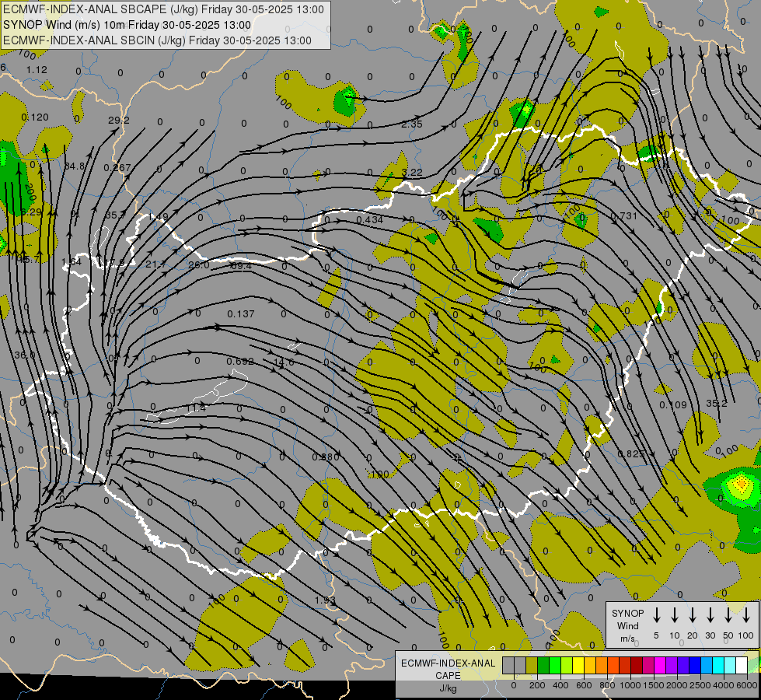Click the '35.2' value on map
The height and width of the screenshot is (700, 761).
(717, 403)
